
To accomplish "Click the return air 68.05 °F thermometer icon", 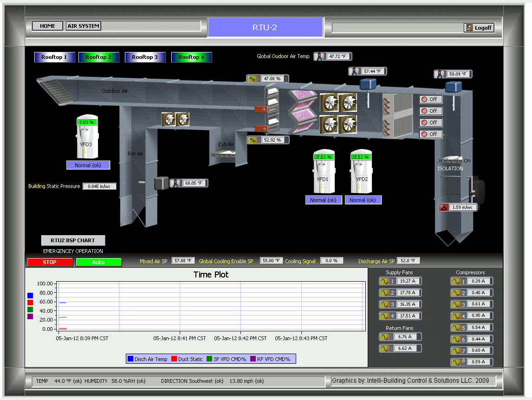I will coord(175,183).
